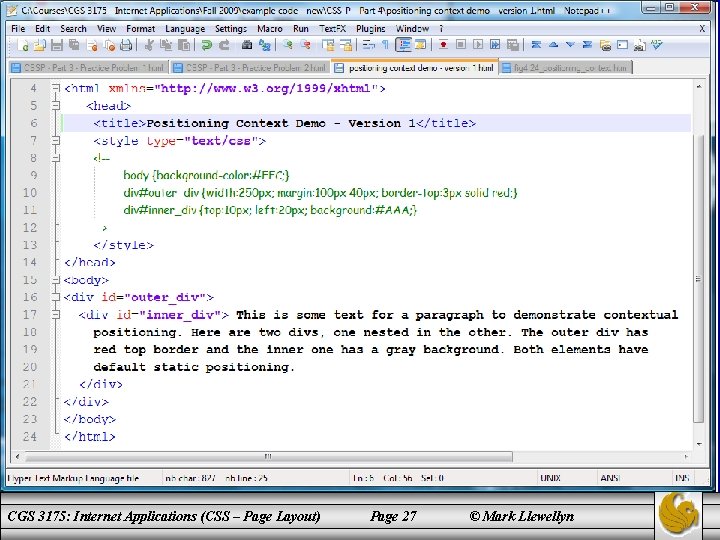Open the TextFX menu
Screen dimensions: 720x540
331,29
